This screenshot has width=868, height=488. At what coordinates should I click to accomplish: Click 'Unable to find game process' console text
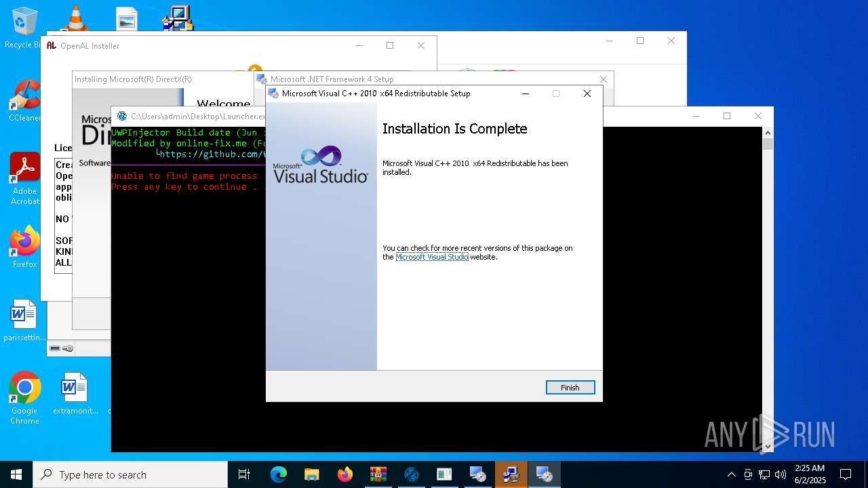tap(184, 176)
